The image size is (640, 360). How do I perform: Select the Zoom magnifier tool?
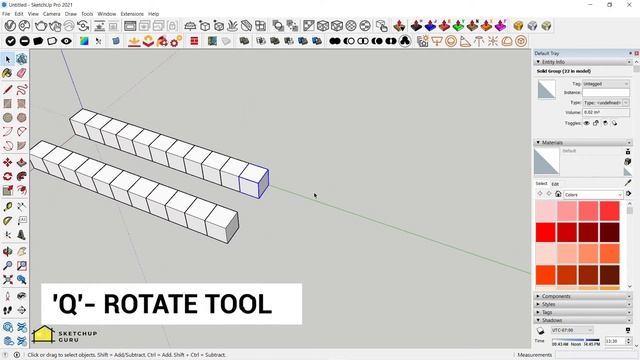[x=7, y=265]
